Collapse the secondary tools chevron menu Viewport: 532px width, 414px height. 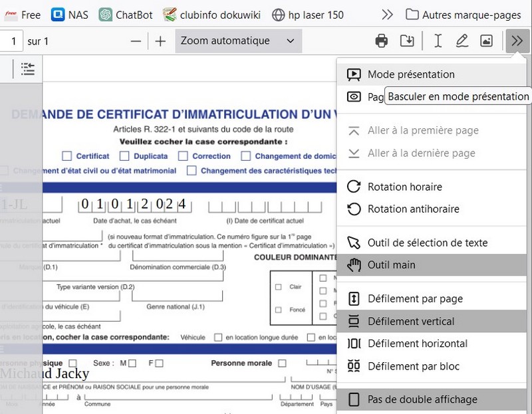coord(517,41)
